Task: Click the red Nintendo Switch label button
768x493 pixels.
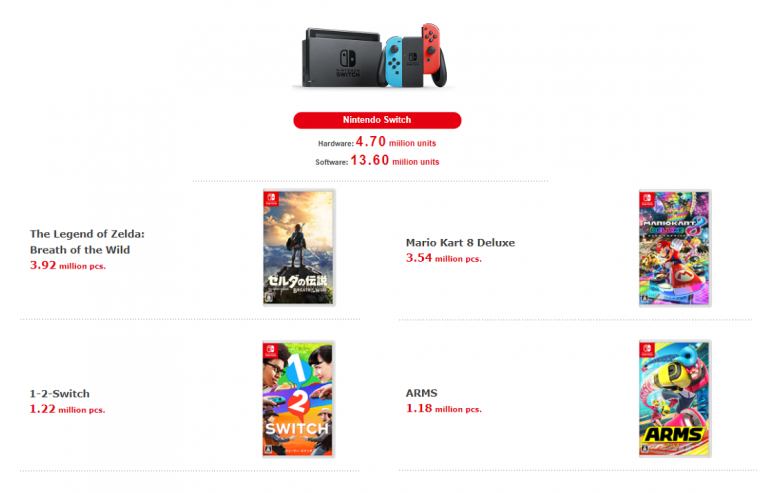Action: tap(377, 120)
